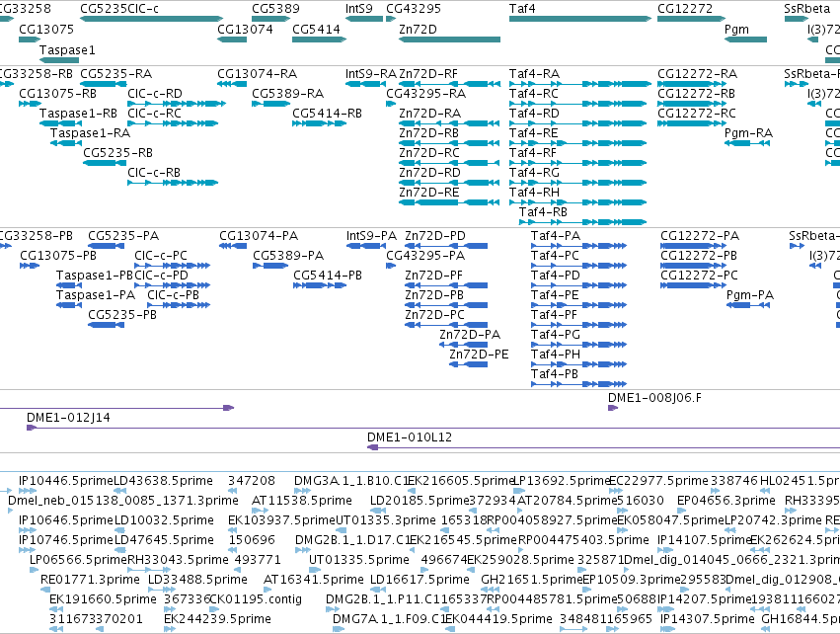This screenshot has height=634, width=840.
Task: Click transcript CG5235-RB
Action: tap(105, 163)
